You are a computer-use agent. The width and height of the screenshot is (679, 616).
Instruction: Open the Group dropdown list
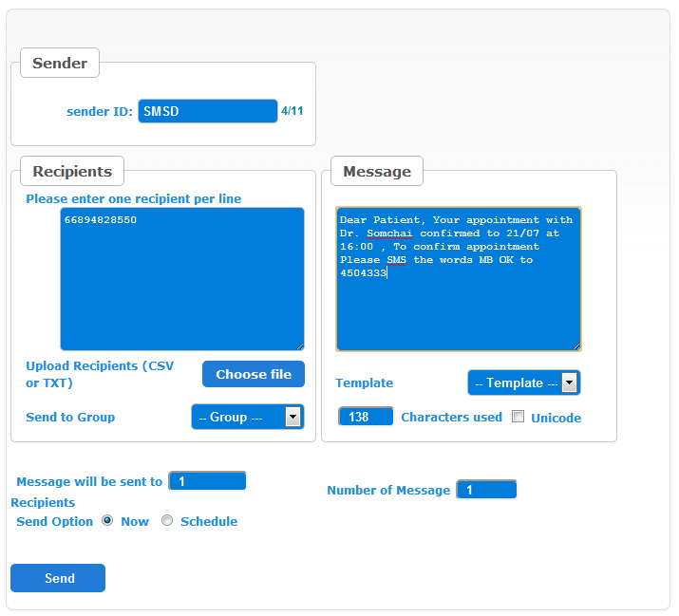[247, 417]
